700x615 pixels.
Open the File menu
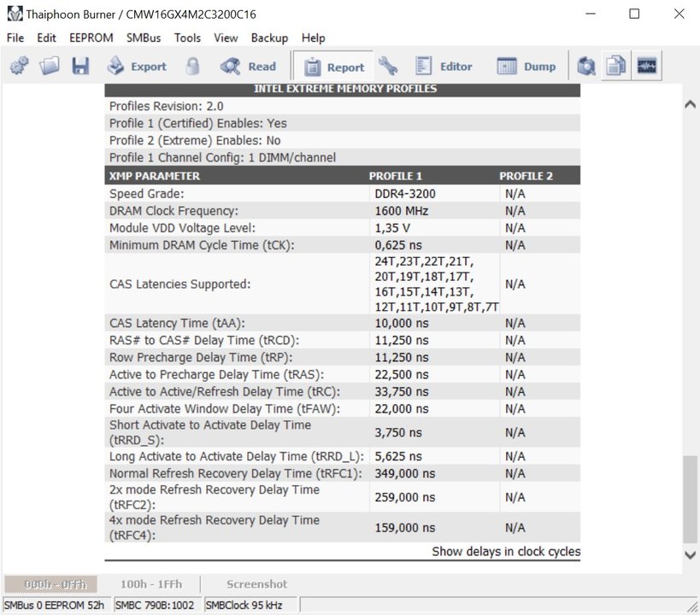15,38
